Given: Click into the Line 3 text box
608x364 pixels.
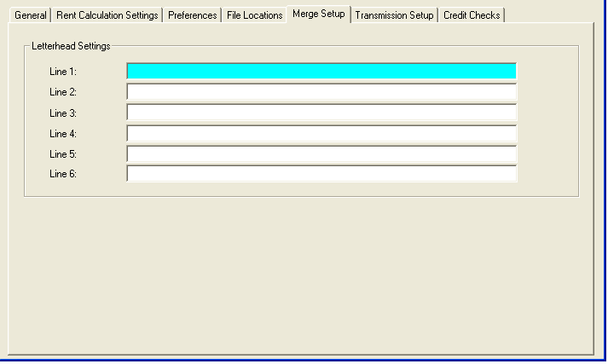Looking at the screenshot, I should point(321,113).
